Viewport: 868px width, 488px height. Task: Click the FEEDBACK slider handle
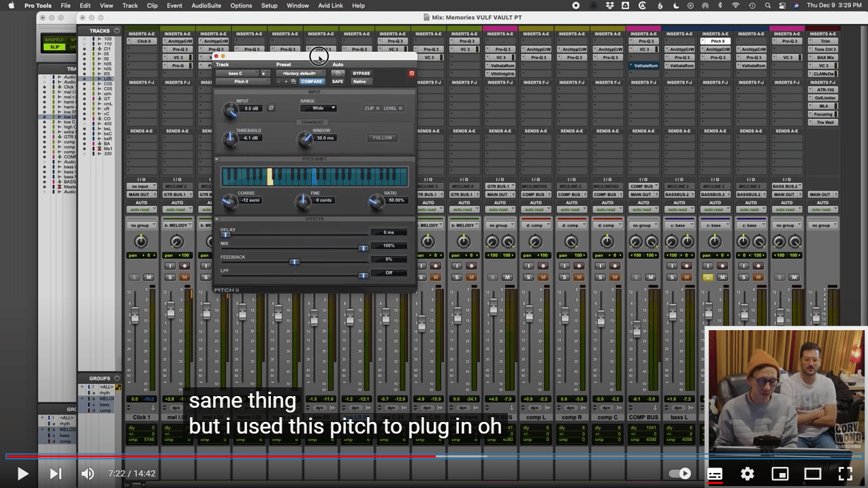click(x=294, y=261)
